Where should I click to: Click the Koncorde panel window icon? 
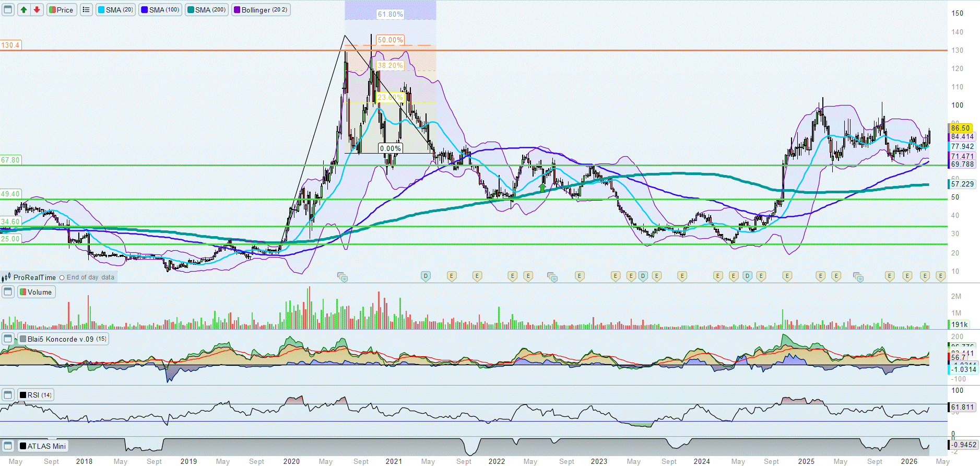click(8, 339)
